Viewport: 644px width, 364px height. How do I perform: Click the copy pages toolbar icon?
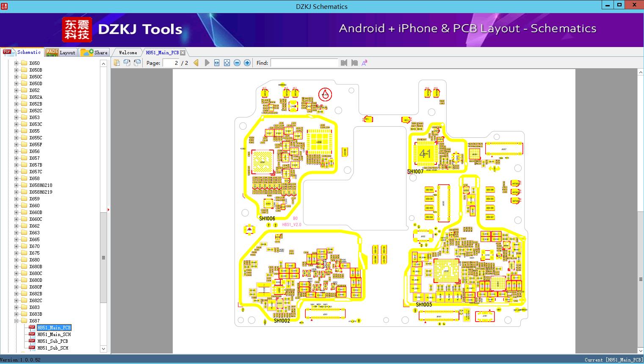tap(117, 63)
